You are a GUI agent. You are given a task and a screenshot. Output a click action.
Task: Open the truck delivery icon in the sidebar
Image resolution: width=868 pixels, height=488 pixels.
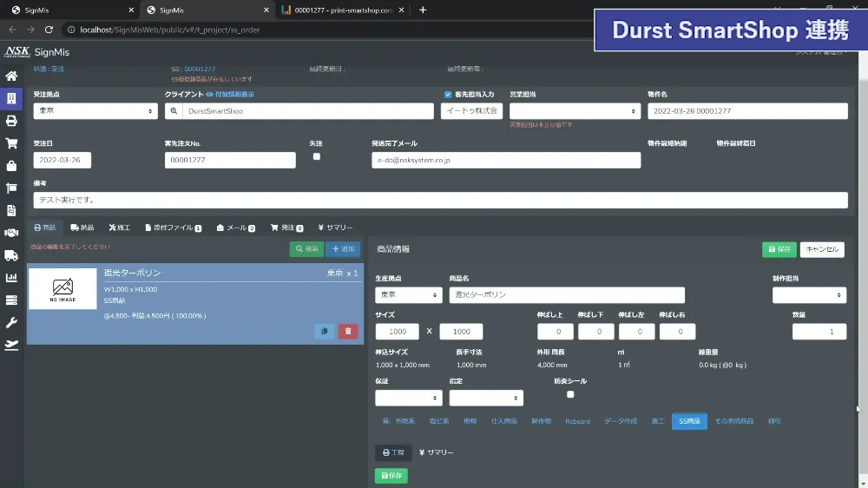point(11,255)
